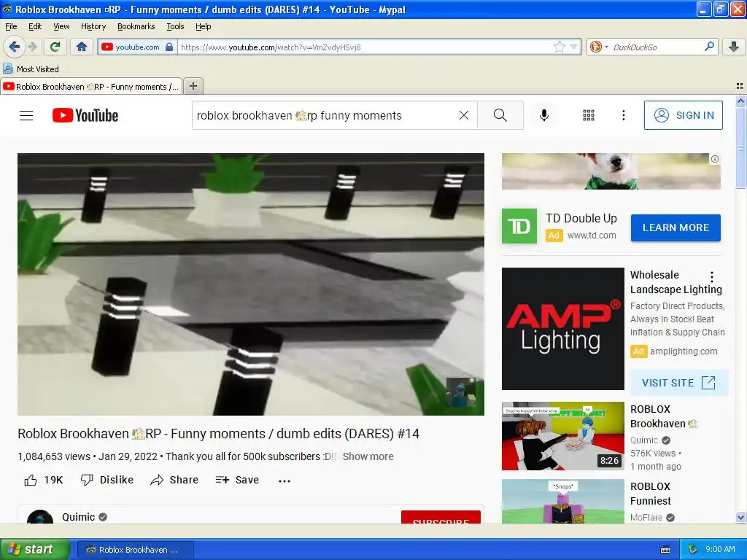This screenshot has width=747, height=560.
Task: Open the Most Visited bookmarks folder
Action: pyautogui.click(x=31, y=69)
